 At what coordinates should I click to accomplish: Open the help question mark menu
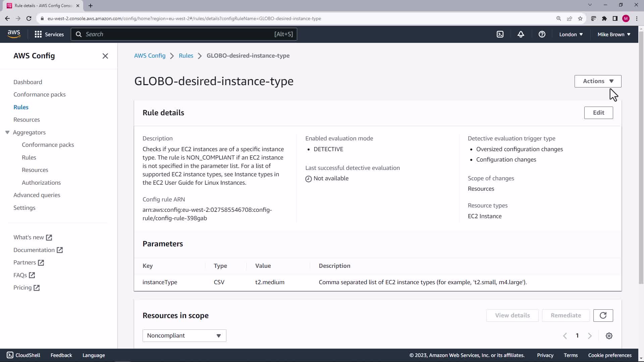[x=542, y=34]
